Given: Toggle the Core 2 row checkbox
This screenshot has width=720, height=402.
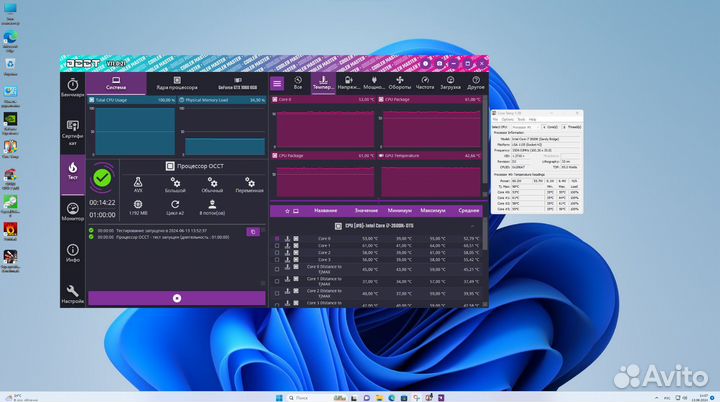Looking at the screenshot, I should point(277,253).
